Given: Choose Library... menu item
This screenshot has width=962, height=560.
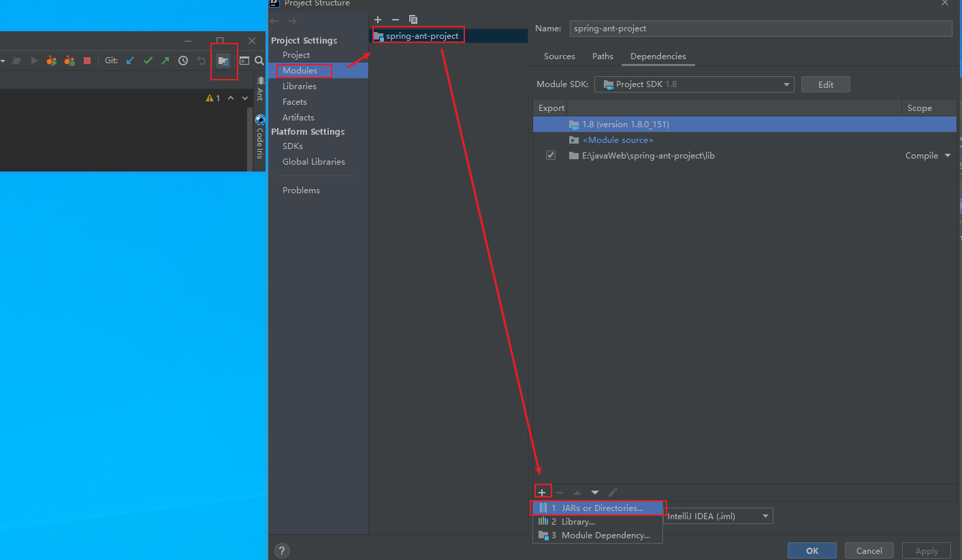Looking at the screenshot, I should point(598,521).
